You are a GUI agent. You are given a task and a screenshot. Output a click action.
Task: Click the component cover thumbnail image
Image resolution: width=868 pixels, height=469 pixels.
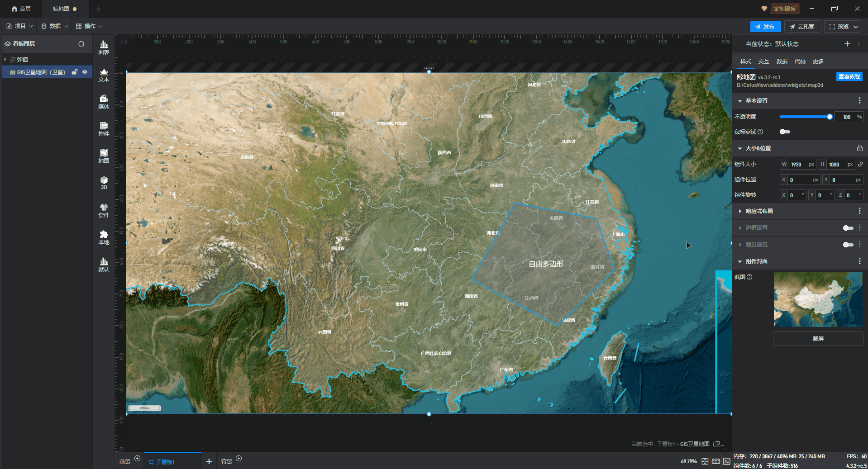point(818,299)
